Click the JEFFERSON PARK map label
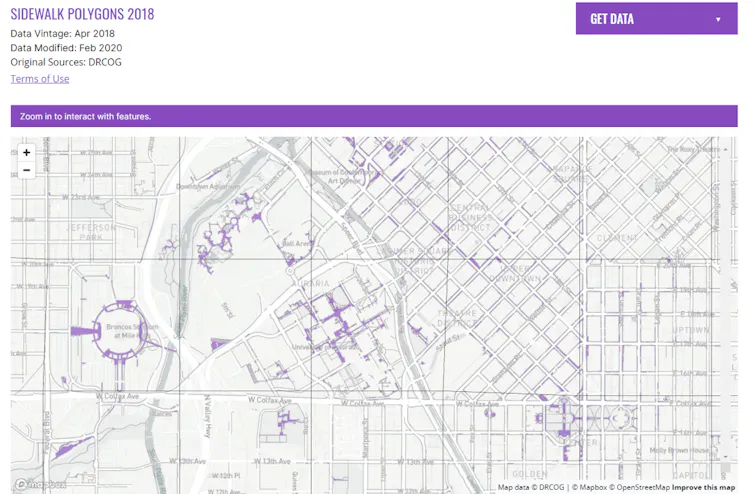The image size is (754, 494). tap(91, 232)
